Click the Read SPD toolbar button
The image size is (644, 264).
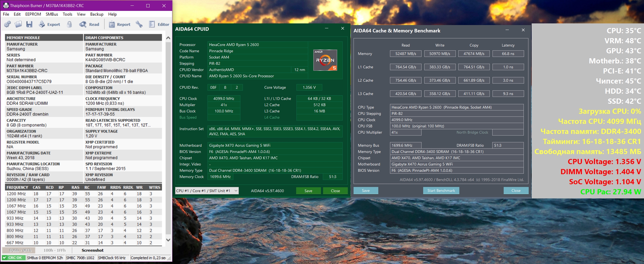(89, 24)
